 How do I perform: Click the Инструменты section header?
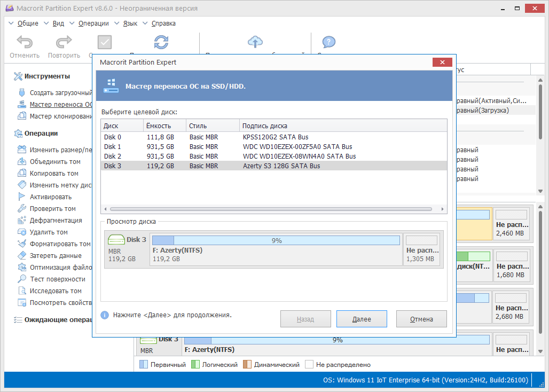pyautogui.click(x=47, y=76)
